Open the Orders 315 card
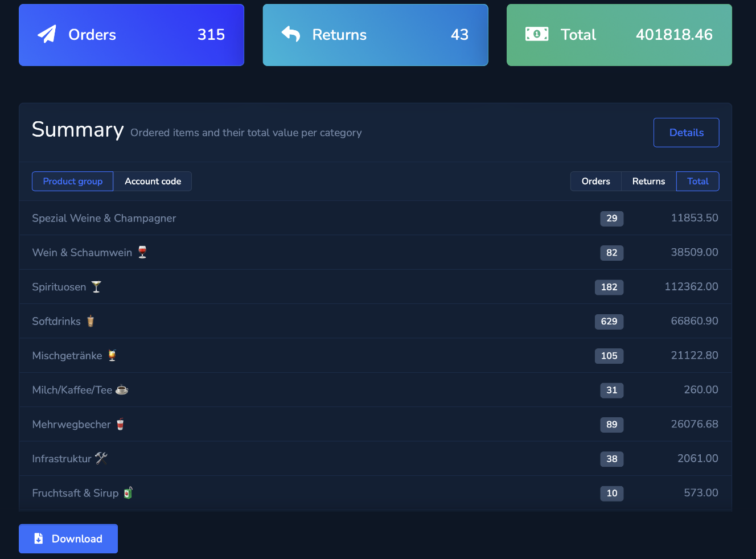Screen dimensions: 756x559 132,35
